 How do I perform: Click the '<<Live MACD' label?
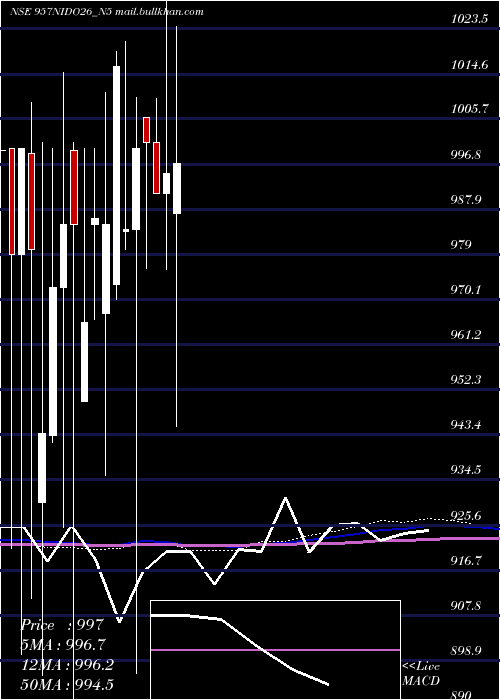pos(421,673)
